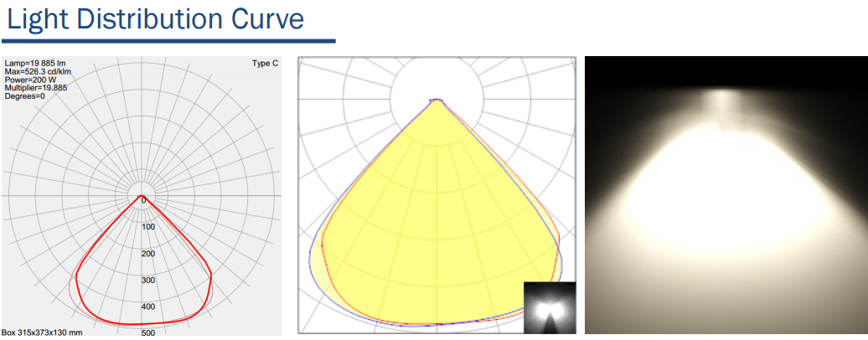868x340 pixels.
Task: Click the 'Max=526.3 cd/klm' value
Action: point(38,72)
